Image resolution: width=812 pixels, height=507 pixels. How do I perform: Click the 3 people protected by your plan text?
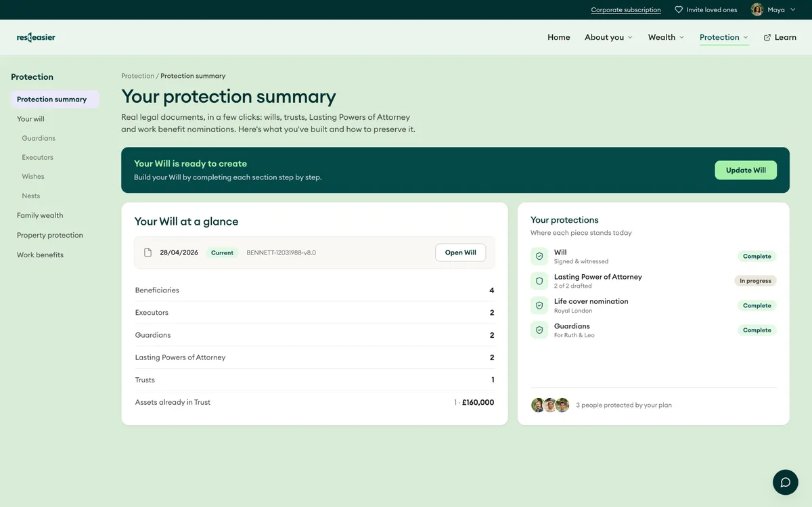(x=624, y=405)
